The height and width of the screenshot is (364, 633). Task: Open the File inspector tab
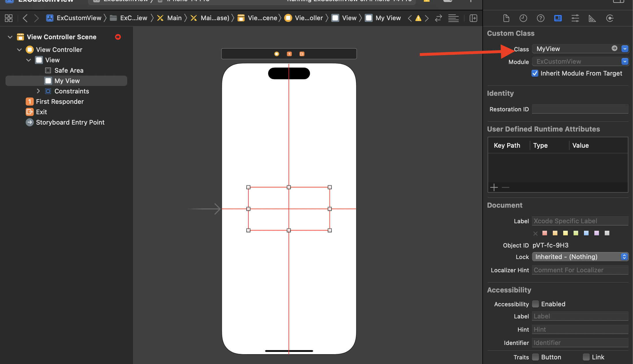506,18
